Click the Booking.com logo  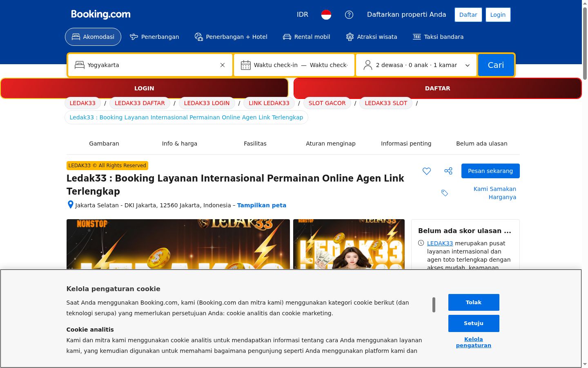click(101, 14)
